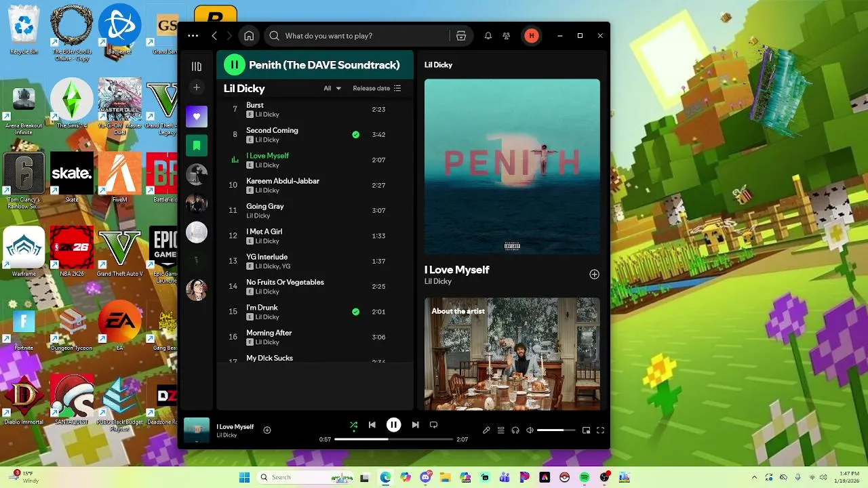Open Friend Activity icon
This screenshot has width=868, height=488.
(x=506, y=36)
